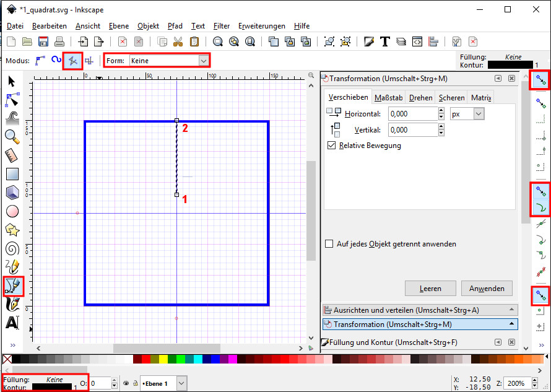The width and height of the screenshot is (551, 392).
Task: Select the 3D box tool
Action: (x=12, y=193)
